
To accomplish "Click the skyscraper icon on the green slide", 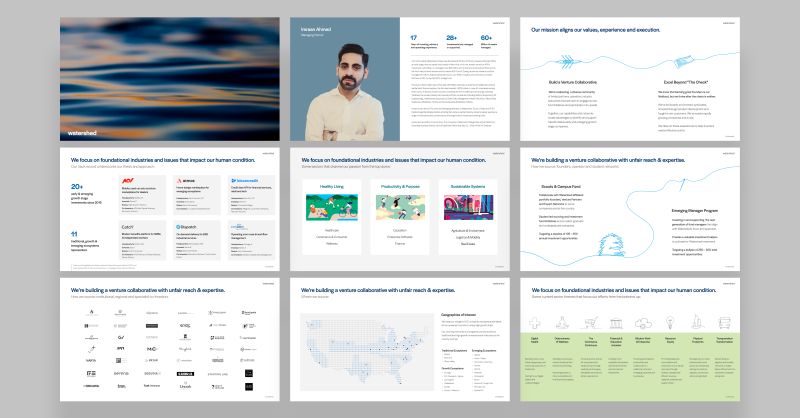I will point(697,322).
